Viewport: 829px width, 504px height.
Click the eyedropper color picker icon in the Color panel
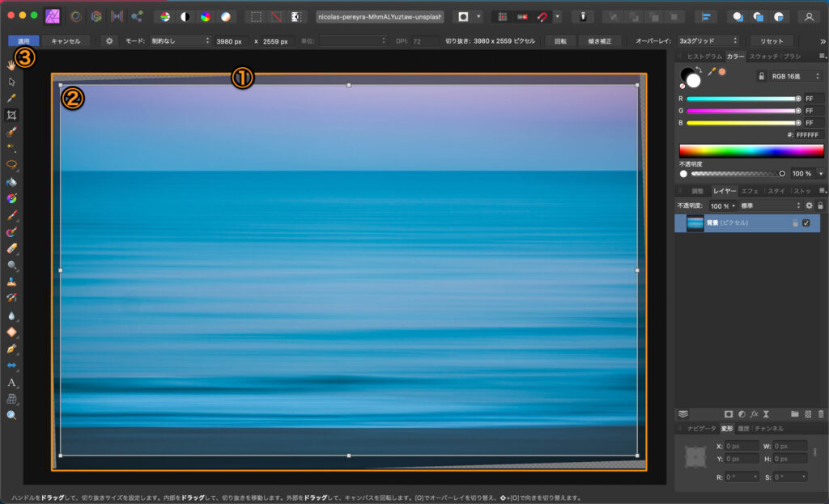(712, 72)
